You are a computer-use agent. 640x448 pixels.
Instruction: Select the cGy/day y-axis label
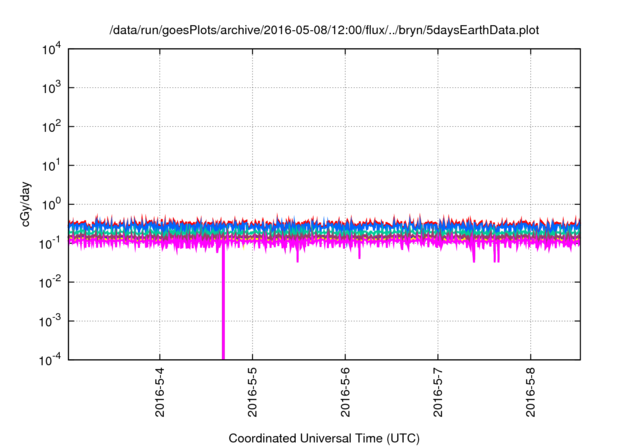tap(25, 204)
